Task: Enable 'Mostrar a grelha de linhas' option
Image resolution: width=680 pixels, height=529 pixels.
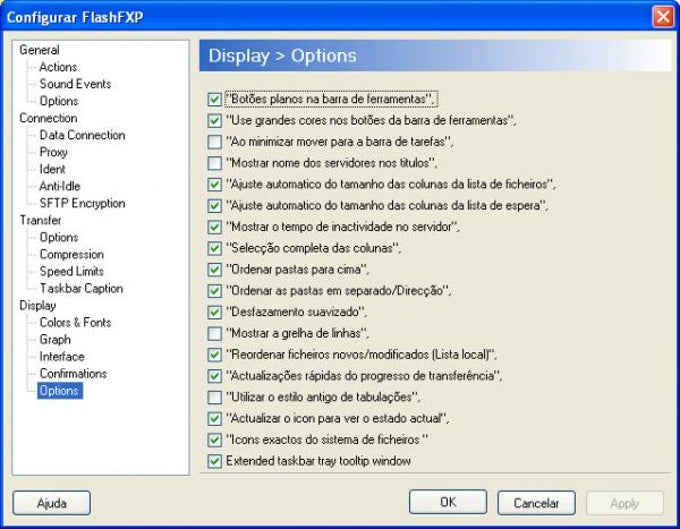Action: tap(215, 333)
